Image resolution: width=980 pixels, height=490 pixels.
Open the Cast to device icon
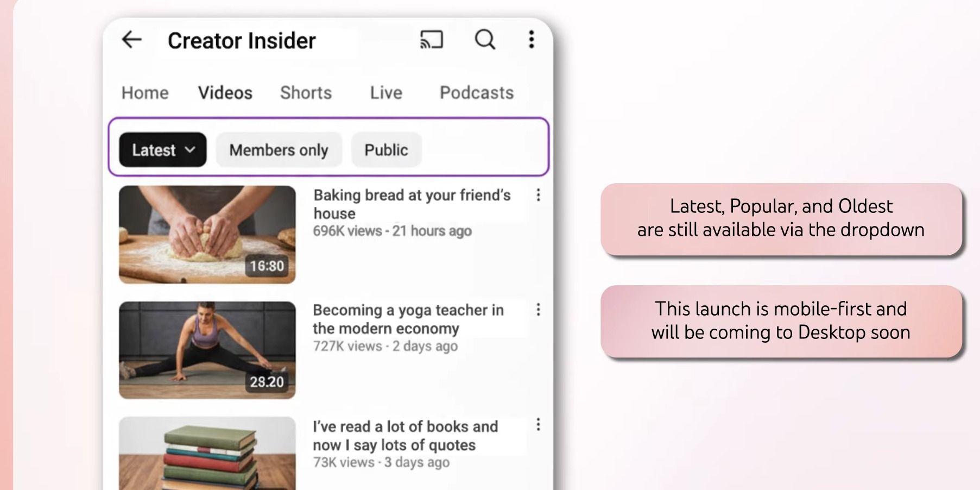click(432, 40)
